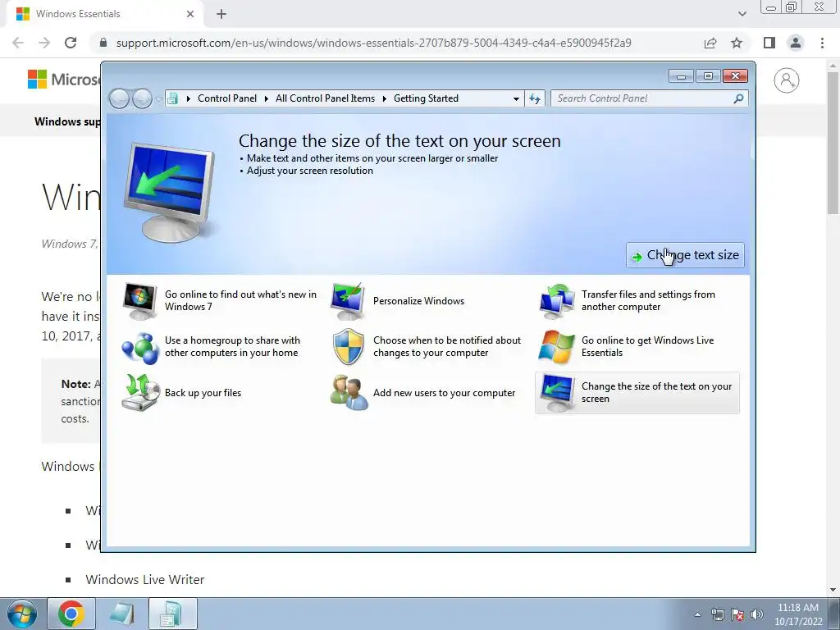Toggle the Chrome side panel icon
Screen dimensions: 840x630
(769, 43)
